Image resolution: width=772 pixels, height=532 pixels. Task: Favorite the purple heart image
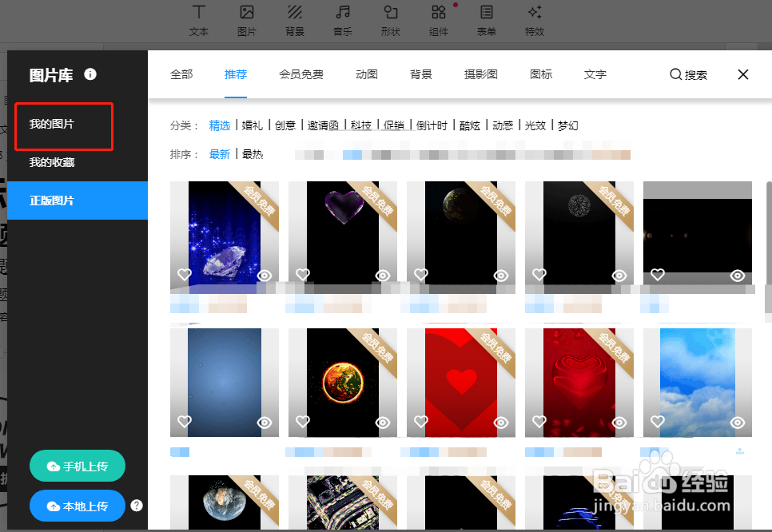(x=303, y=274)
